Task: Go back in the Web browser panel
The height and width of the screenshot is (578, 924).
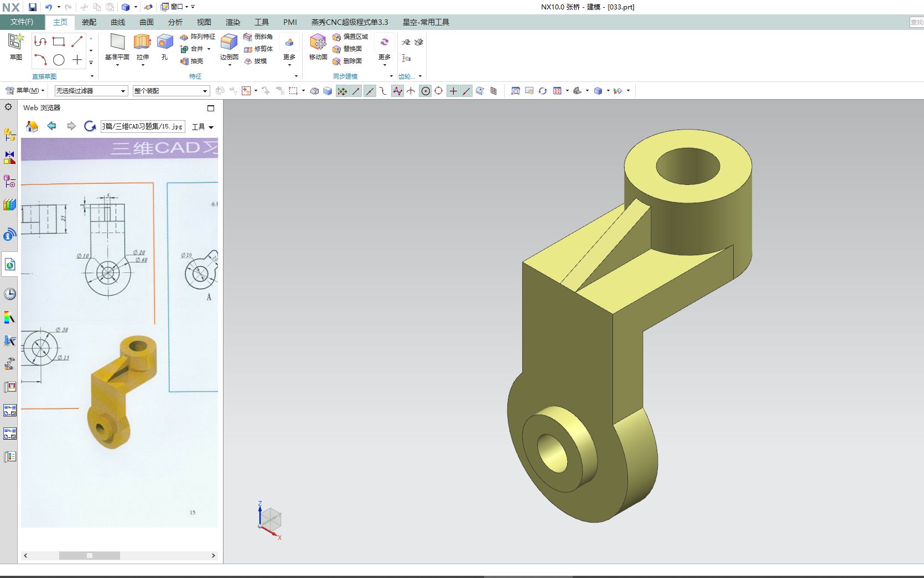Action: [x=52, y=126]
